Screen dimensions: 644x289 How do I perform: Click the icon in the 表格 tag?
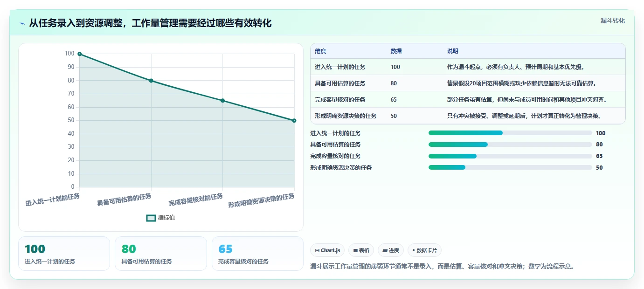pos(355,251)
